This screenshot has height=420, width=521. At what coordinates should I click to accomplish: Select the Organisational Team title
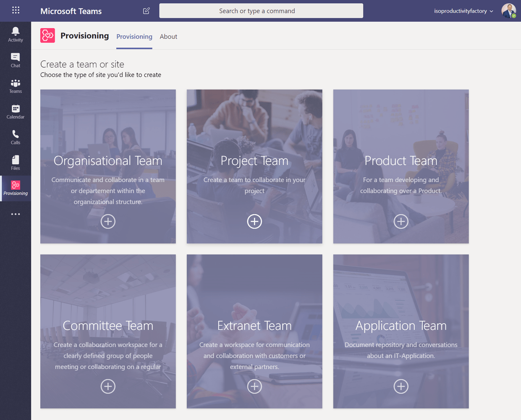click(108, 161)
